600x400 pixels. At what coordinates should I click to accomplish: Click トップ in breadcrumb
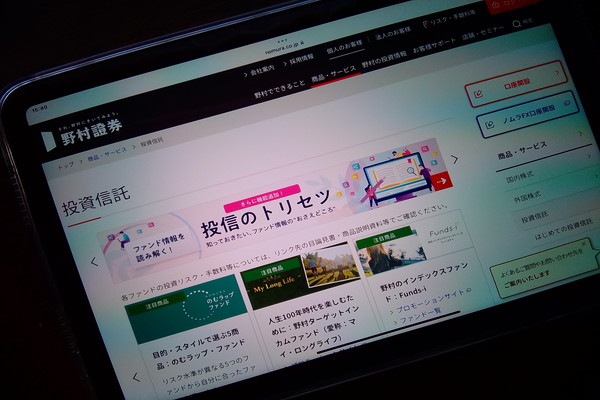tap(66, 165)
